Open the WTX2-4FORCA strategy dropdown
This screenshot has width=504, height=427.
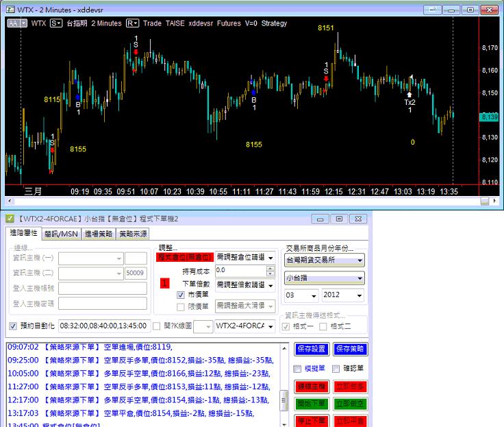244,326
